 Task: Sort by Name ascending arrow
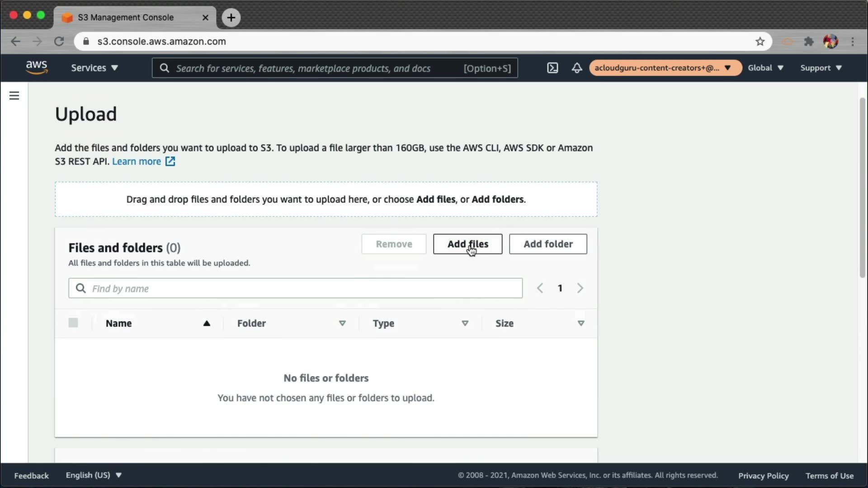(x=207, y=323)
